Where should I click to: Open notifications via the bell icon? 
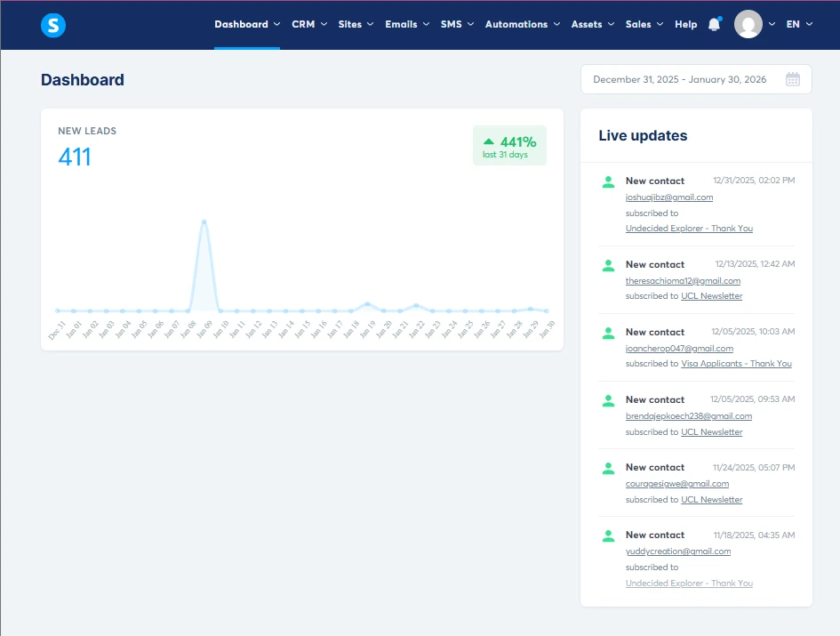coord(714,24)
